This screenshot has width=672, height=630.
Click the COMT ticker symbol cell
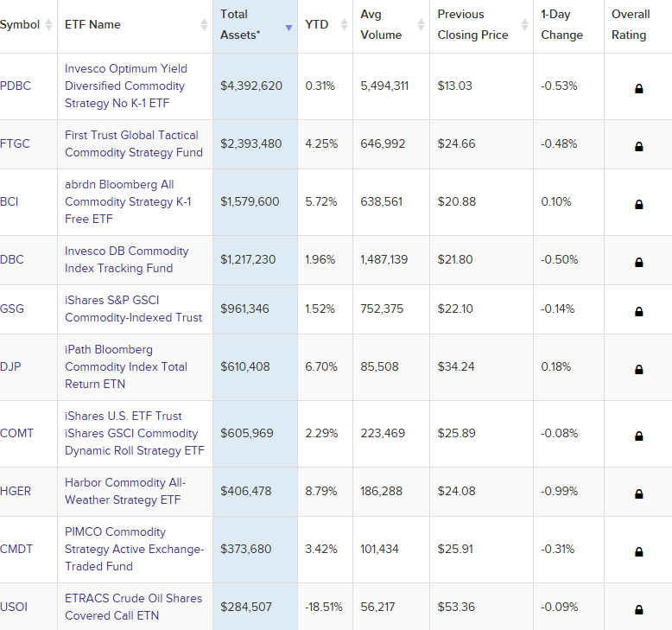point(17,433)
